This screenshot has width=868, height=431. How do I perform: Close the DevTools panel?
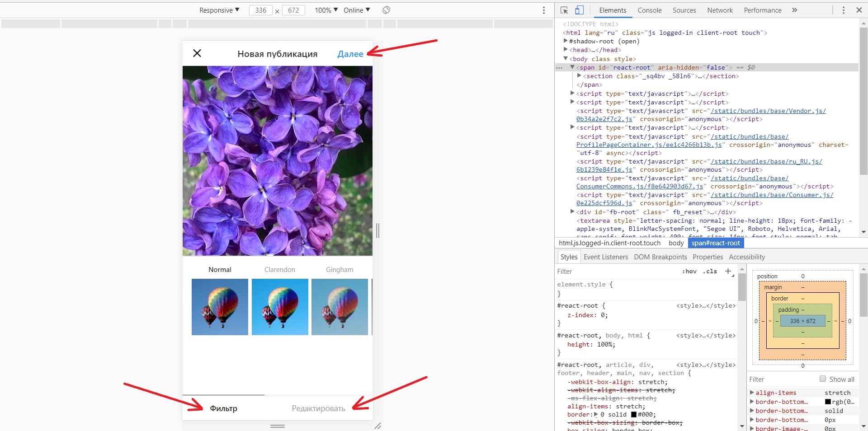pyautogui.click(x=859, y=10)
